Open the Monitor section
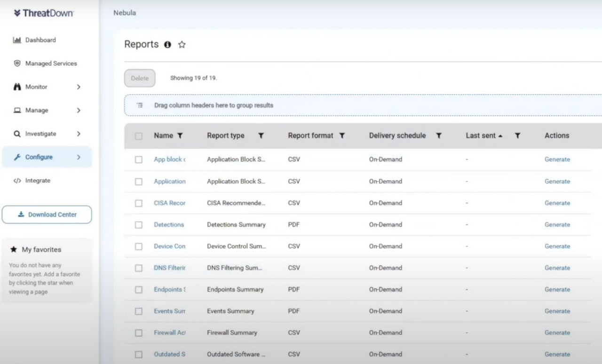 (x=37, y=87)
